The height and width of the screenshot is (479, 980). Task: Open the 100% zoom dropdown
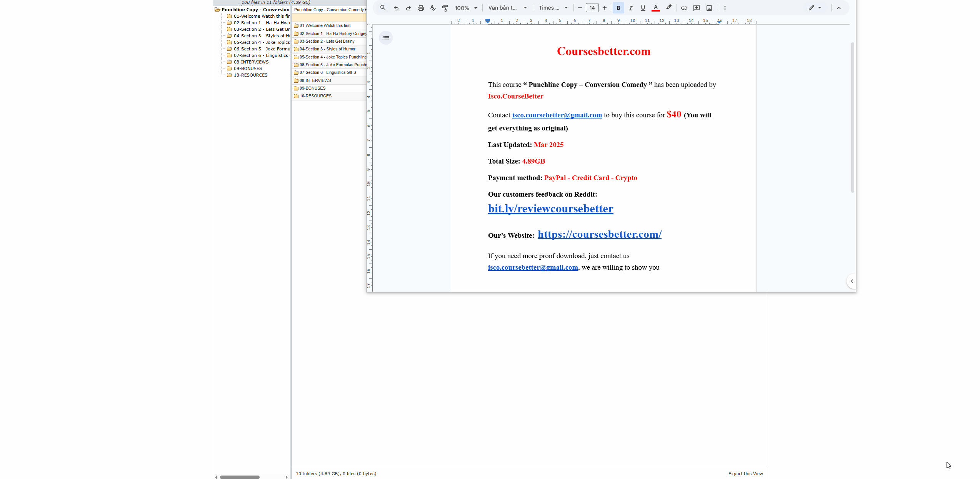point(466,8)
